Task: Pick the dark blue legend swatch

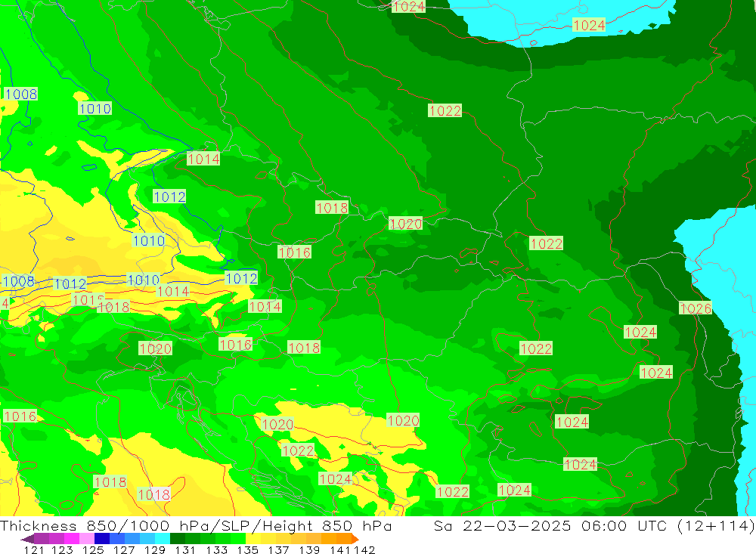Action: 102,539
